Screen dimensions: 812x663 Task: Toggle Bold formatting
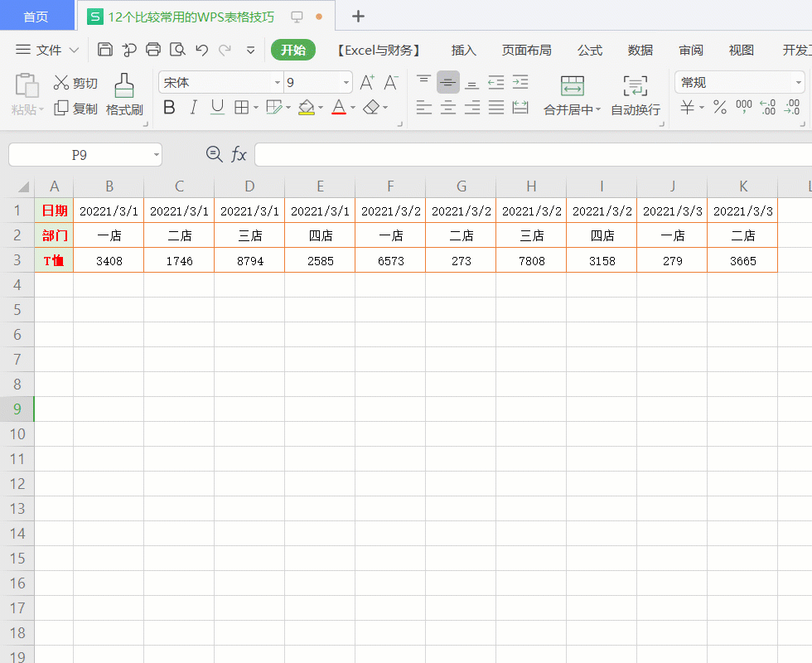[169, 108]
